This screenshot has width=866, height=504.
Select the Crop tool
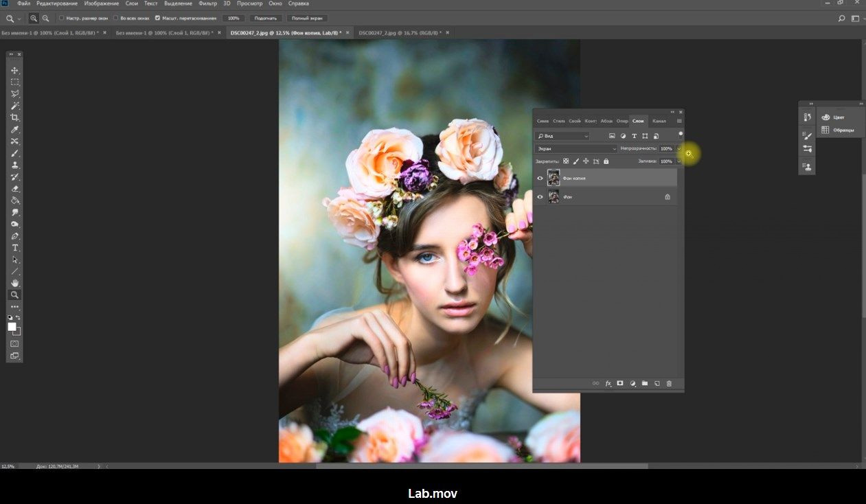(x=14, y=117)
